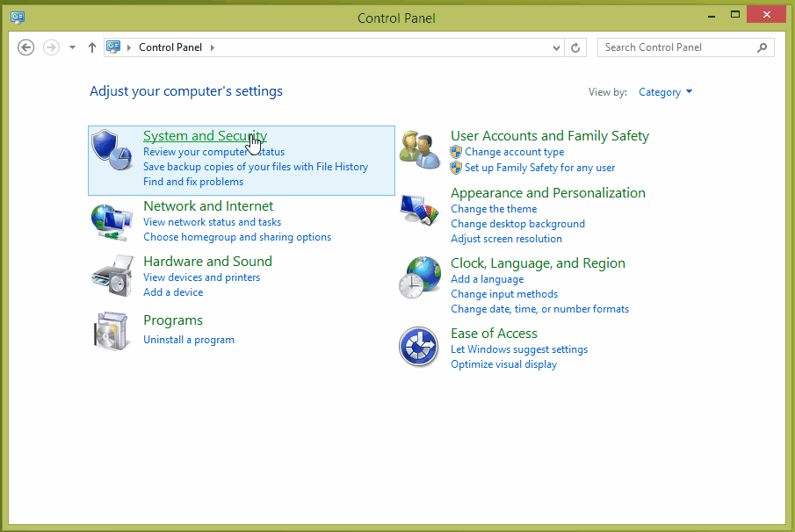795x532 pixels.
Task: Click Change account type
Action: point(514,152)
